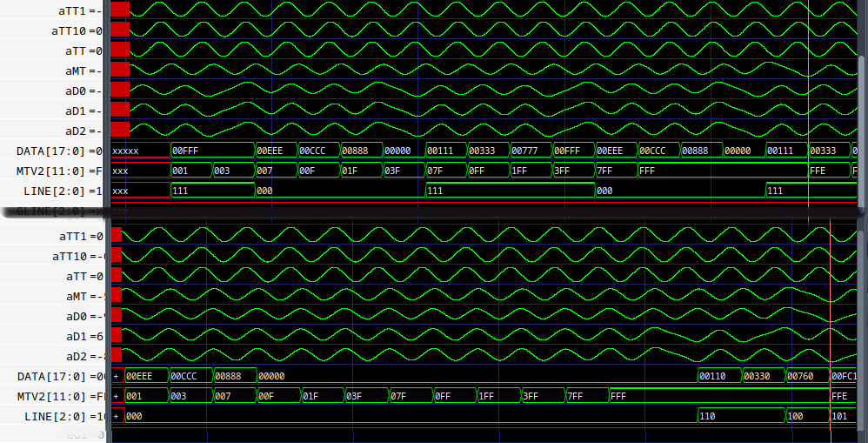This screenshot has width=868, height=443.
Task: Expand the plus box on bottom MTV2 row
Action: (116, 396)
